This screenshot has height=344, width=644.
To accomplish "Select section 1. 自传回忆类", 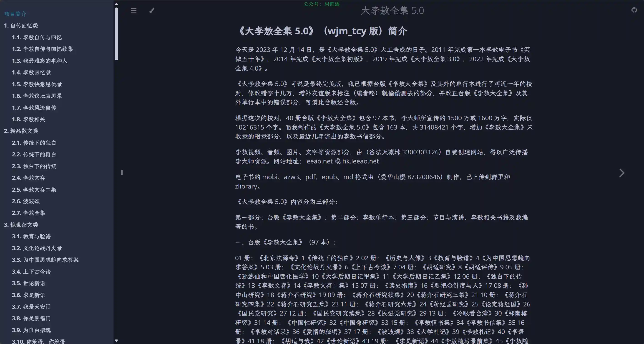I will pyautogui.click(x=21, y=25).
